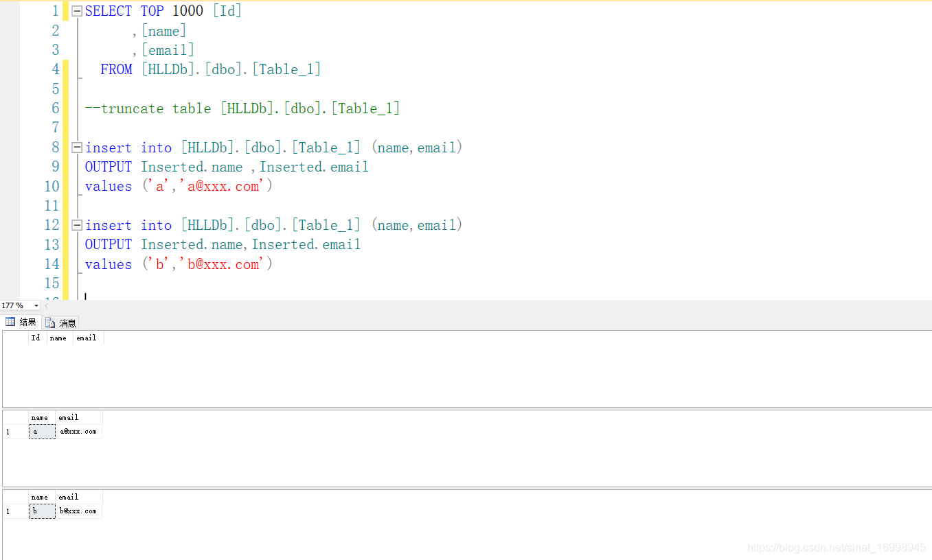Click 'b@xxx.com' string in line 14

[x=223, y=264]
